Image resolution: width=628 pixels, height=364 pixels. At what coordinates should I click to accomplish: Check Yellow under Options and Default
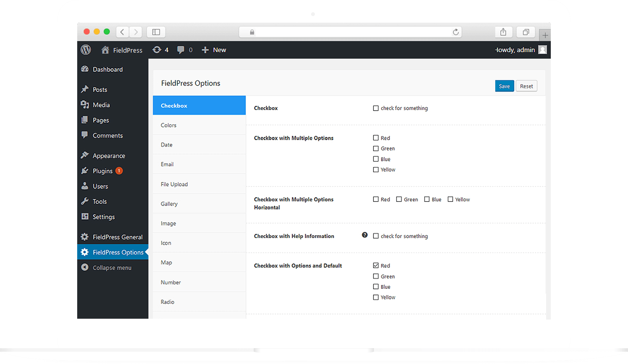[376, 297]
